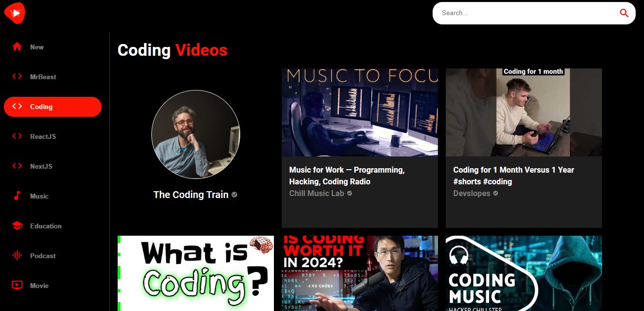The width and height of the screenshot is (644, 311).
Task: Open the ReactJS category
Action: (53, 136)
